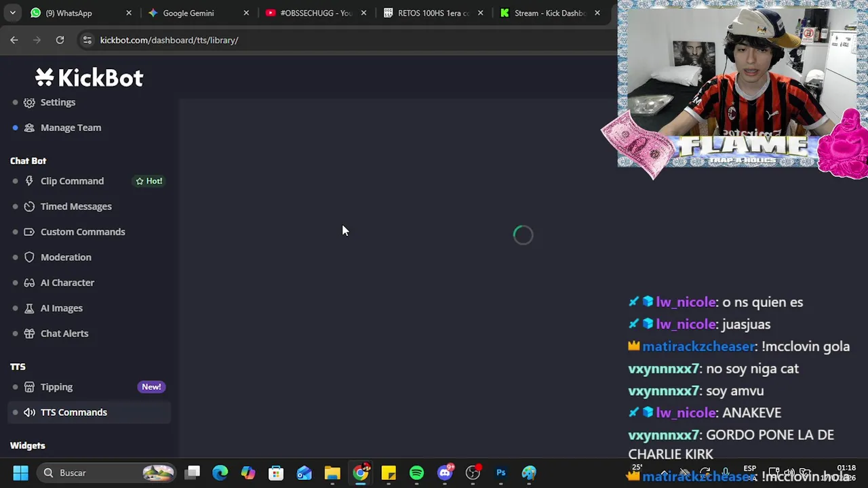Click the Chat Bot section heading
The height and width of the screenshot is (488, 868).
click(x=28, y=161)
